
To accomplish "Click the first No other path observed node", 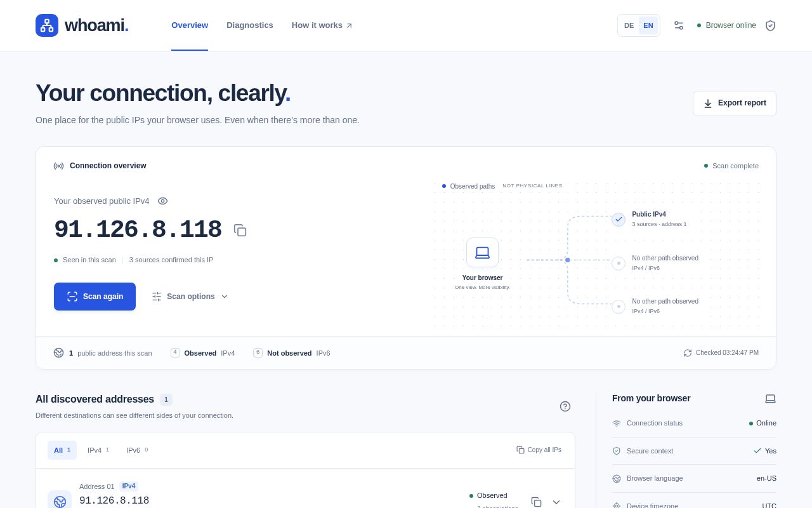I will [x=619, y=263].
